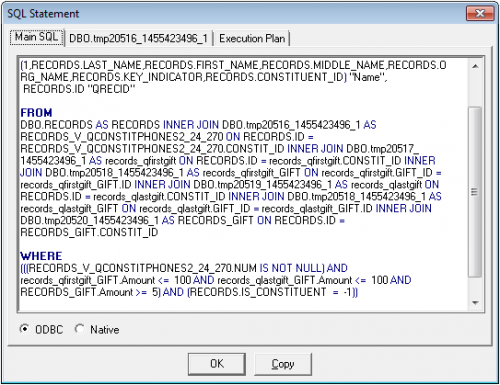Image resolution: width=500 pixels, height=385 pixels.
Task: Click the OK button
Action: (217, 364)
